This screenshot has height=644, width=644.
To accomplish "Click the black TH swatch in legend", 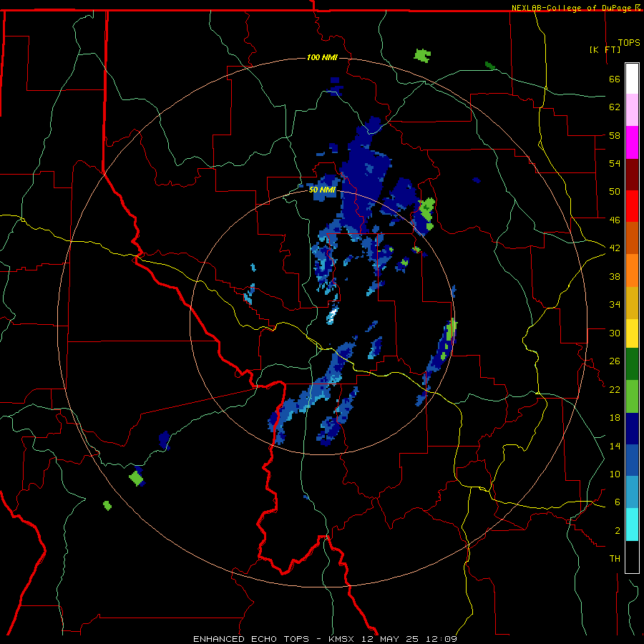I will [632, 557].
